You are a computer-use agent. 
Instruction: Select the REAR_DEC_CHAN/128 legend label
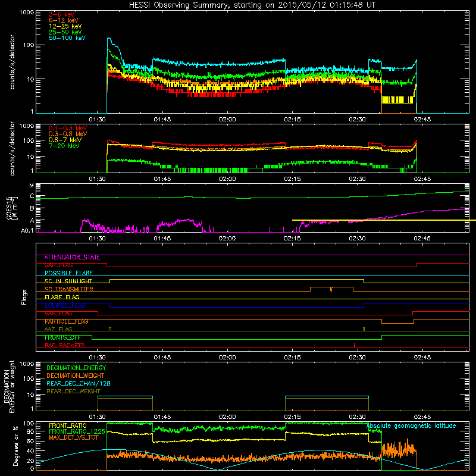[79, 384]
